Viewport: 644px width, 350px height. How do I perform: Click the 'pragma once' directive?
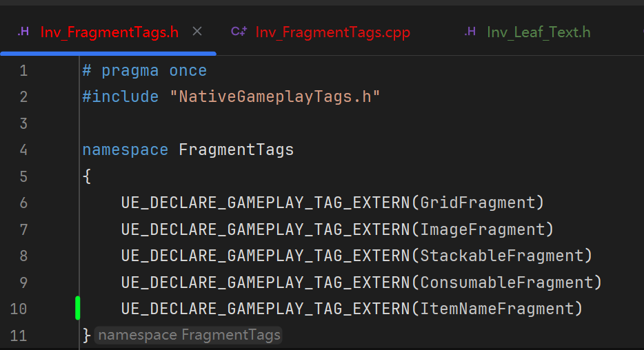pos(153,70)
